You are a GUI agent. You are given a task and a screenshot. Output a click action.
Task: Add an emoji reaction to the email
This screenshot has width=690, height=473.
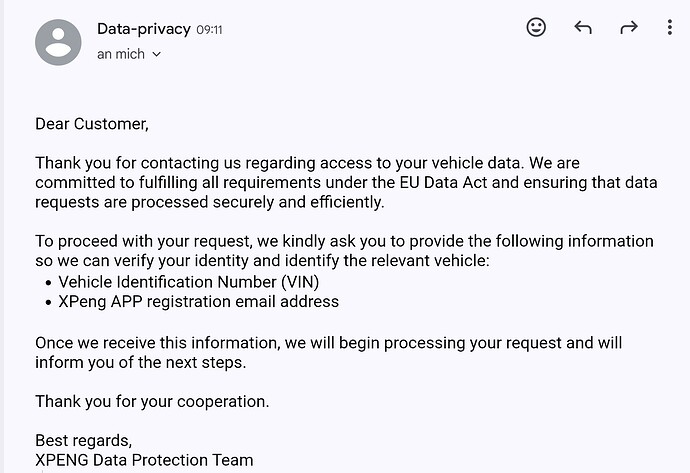[536, 27]
